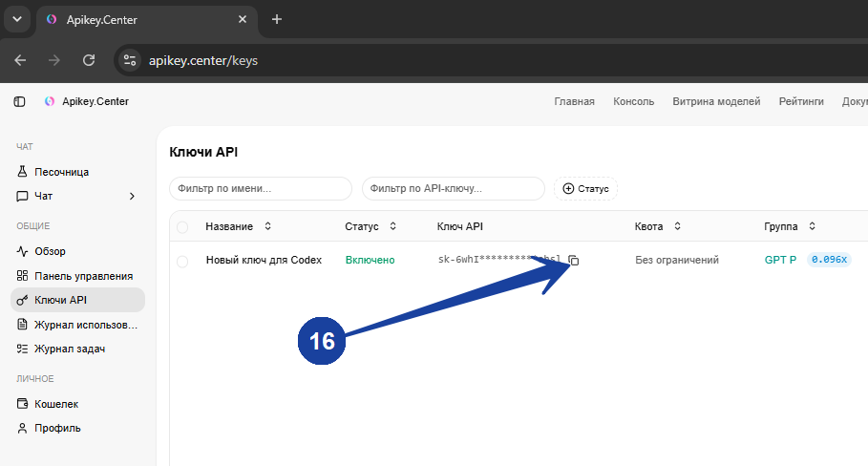Screen dimensions: 868x466
Task: Open Журнал использования in sidebar
Action: point(77,325)
